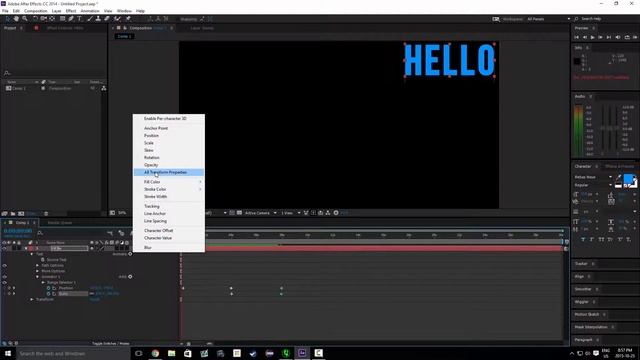Select the Unified Camera tool

tap(43, 19)
